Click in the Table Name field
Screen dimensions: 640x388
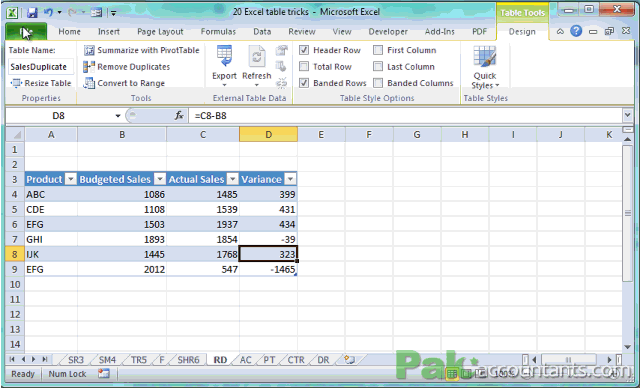[40, 67]
